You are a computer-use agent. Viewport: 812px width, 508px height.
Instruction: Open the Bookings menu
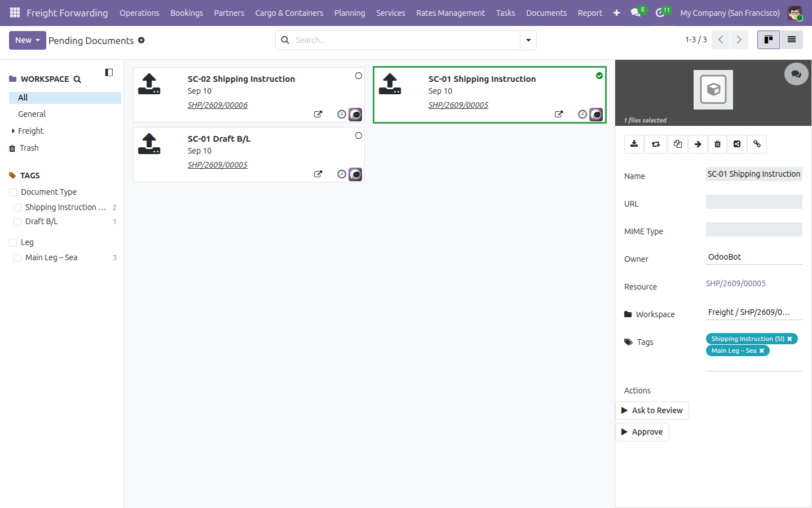pyautogui.click(x=187, y=12)
